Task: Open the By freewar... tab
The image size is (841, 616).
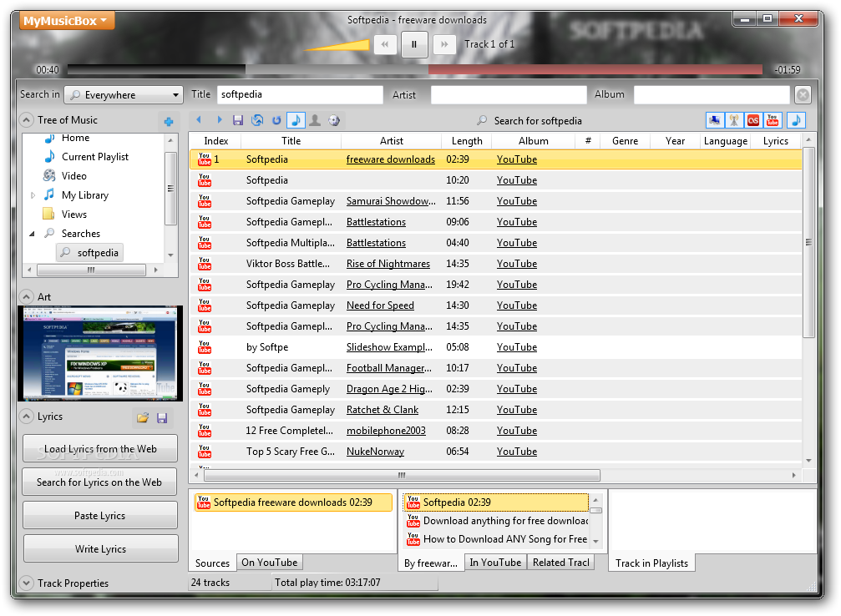Action: click(x=431, y=563)
